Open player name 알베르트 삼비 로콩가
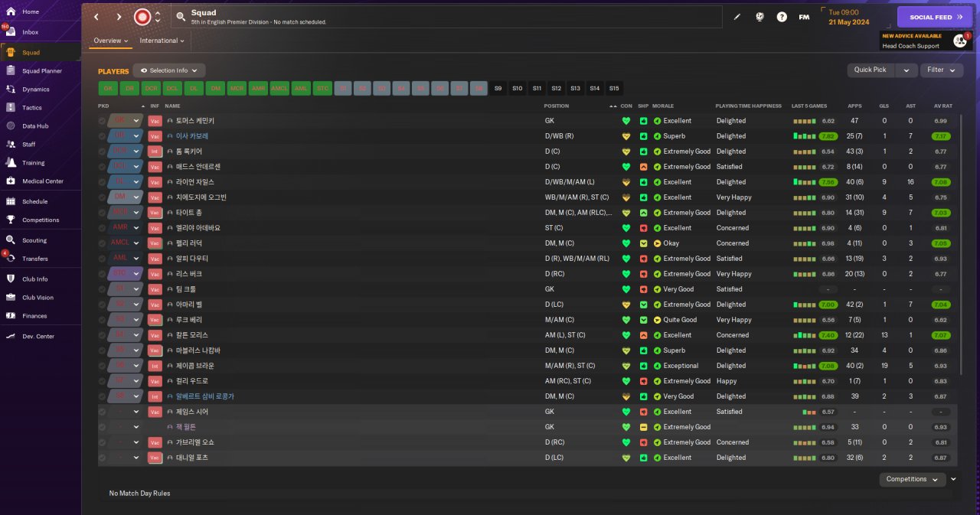Viewport: 980px width, 515px height. coord(205,396)
